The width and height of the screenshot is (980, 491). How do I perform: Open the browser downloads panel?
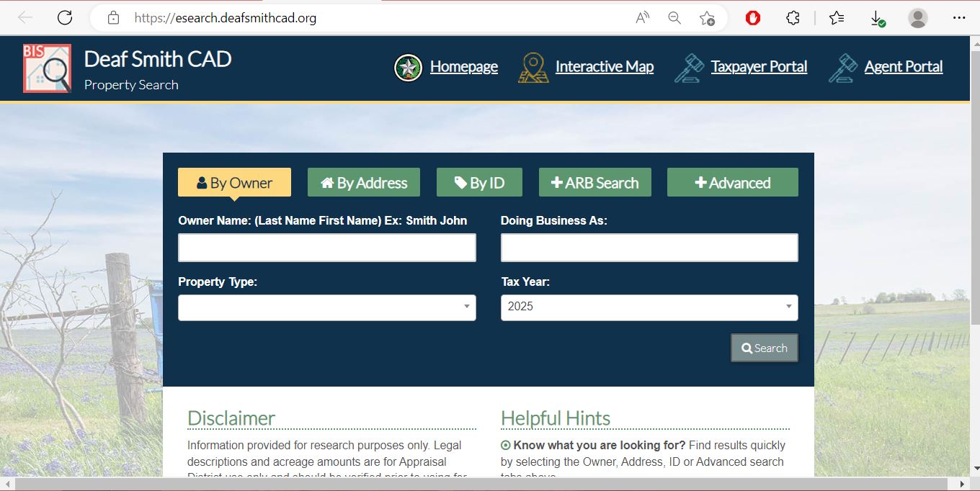(877, 18)
